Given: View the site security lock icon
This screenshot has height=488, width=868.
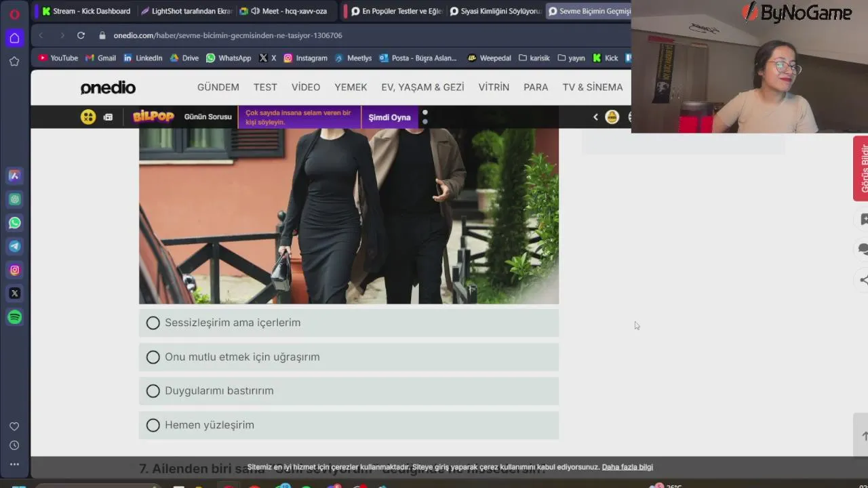Looking at the screenshot, I should 102,35.
